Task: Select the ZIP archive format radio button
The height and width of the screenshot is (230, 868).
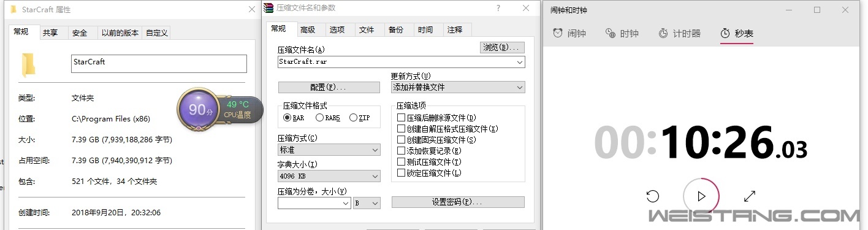Action: pos(359,118)
